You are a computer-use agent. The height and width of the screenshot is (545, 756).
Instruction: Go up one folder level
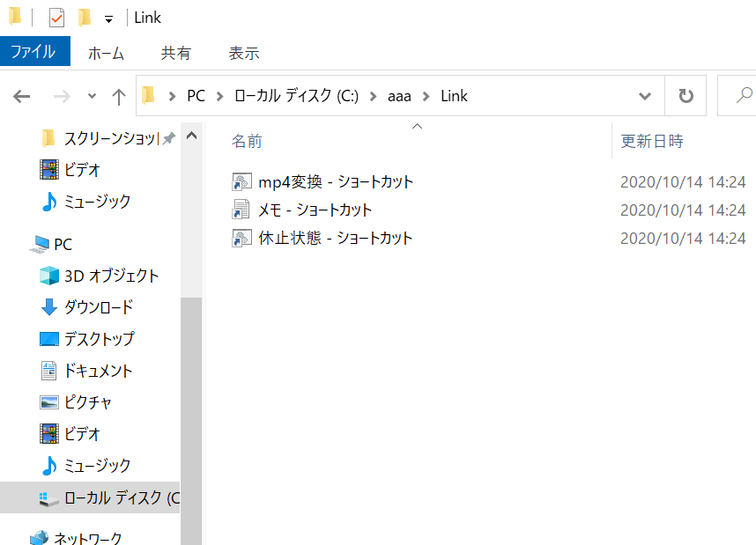click(x=119, y=96)
